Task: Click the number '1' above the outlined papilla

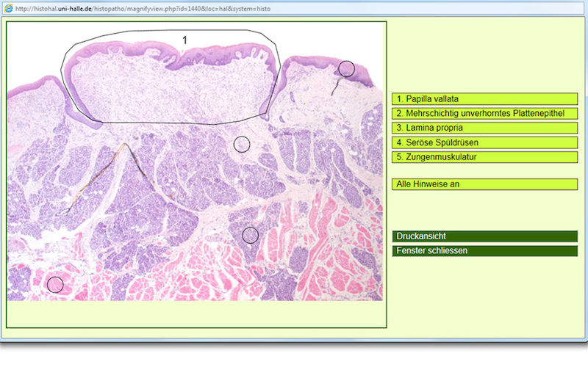Action: pos(184,40)
